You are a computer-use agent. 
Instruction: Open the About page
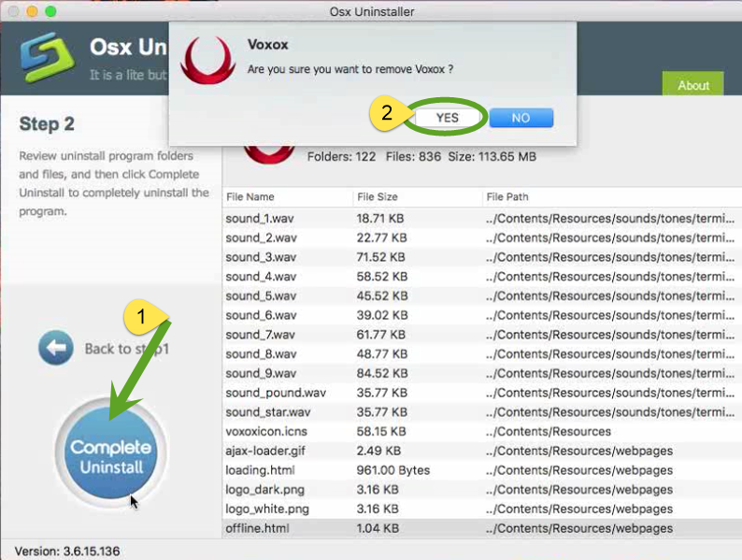[692, 84]
